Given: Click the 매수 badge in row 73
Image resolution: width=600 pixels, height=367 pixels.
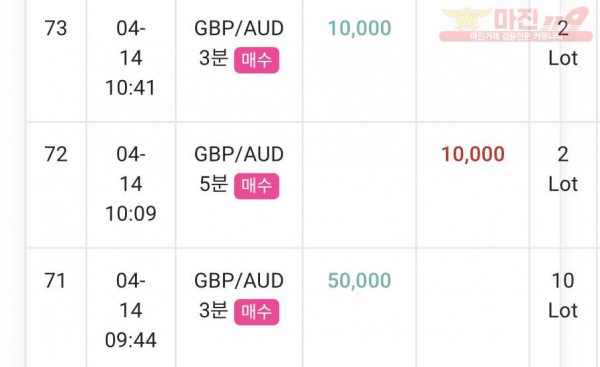Looking at the screenshot, I should pyautogui.click(x=256, y=60).
